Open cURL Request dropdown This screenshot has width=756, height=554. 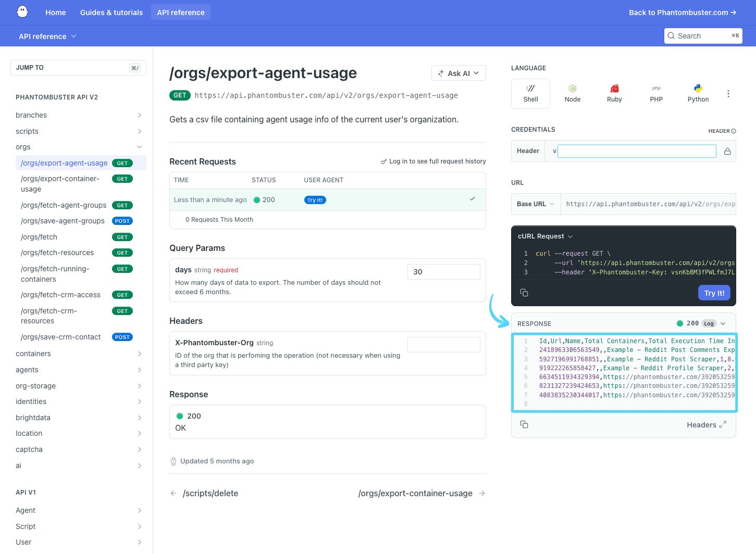pyautogui.click(x=545, y=236)
